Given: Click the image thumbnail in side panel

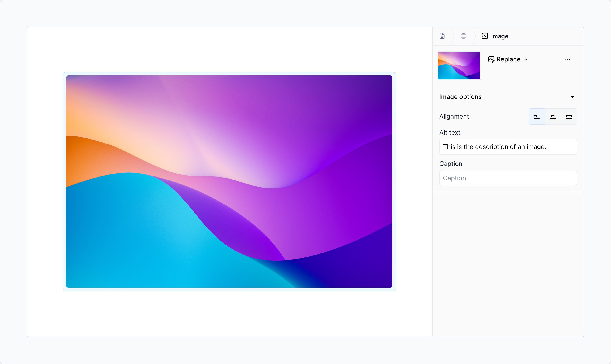Looking at the screenshot, I should tap(459, 65).
